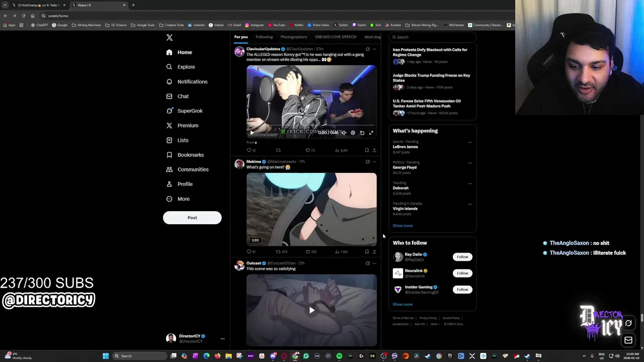Image resolution: width=644 pixels, height=362 pixels.
Task: Switch to SNEAKO LOVE SPEECH tab
Action: (336, 37)
